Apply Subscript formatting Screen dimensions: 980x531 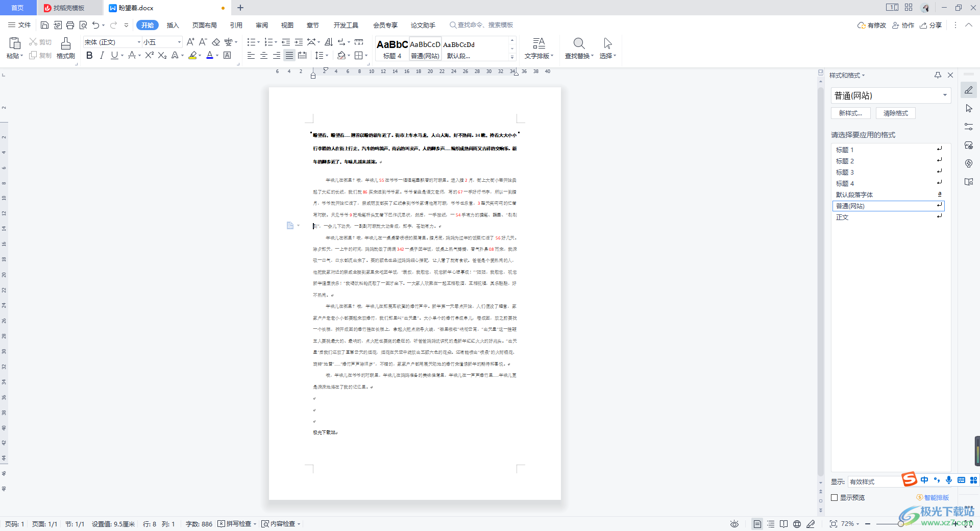coord(162,55)
